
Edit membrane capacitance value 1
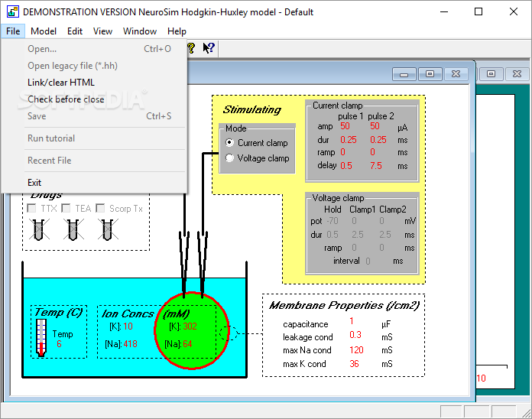pyautogui.click(x=352, y=321)
